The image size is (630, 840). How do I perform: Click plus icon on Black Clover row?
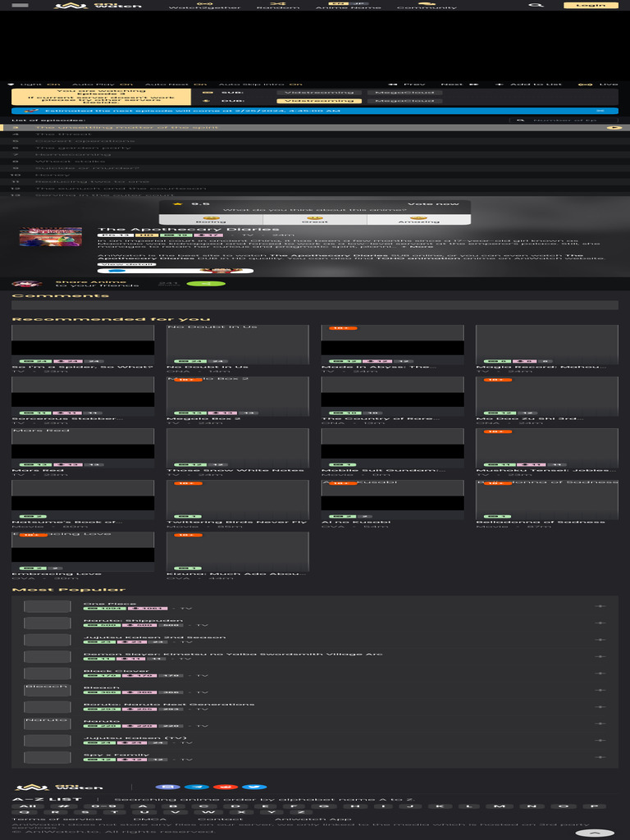(600, 673)
